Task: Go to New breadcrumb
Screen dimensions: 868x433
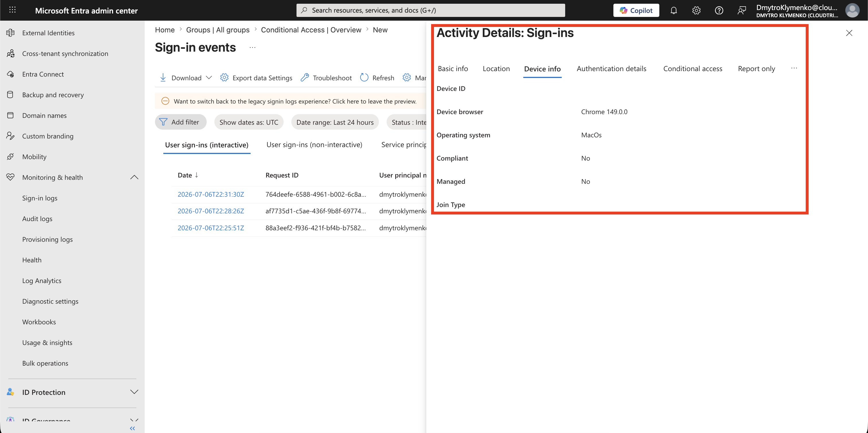Action: click(x=380, y=30)
